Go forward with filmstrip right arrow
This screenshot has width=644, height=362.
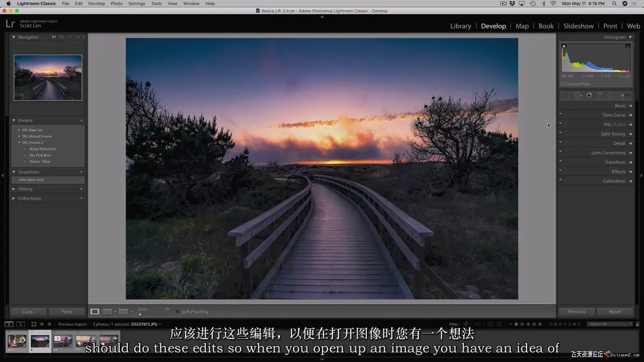tap(50, 324)
